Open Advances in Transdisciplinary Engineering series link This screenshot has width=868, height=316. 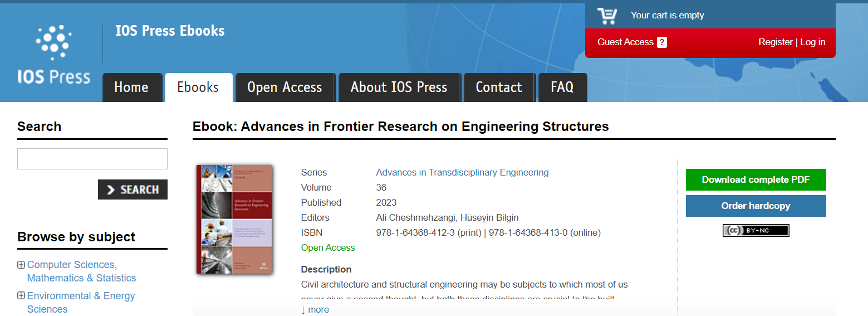[x=462, y=172]
